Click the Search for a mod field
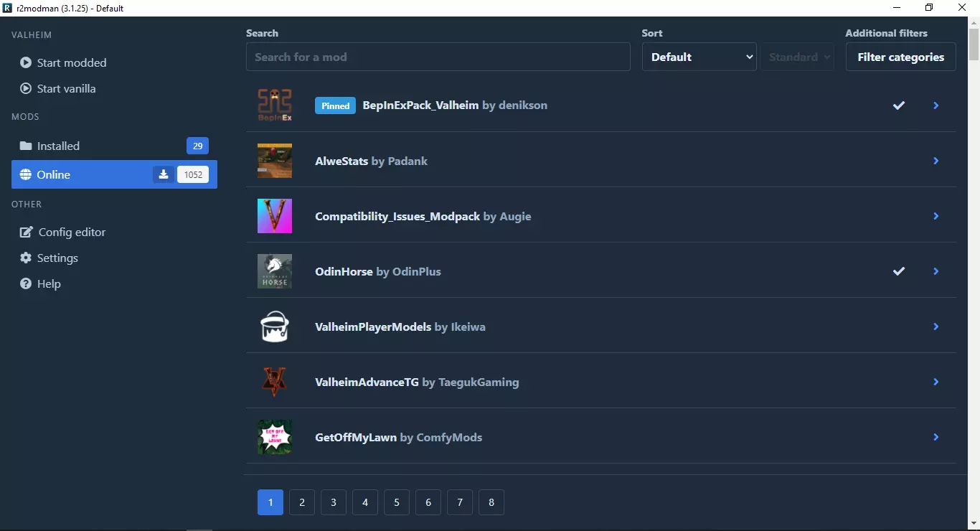 [x=438, y=57]
